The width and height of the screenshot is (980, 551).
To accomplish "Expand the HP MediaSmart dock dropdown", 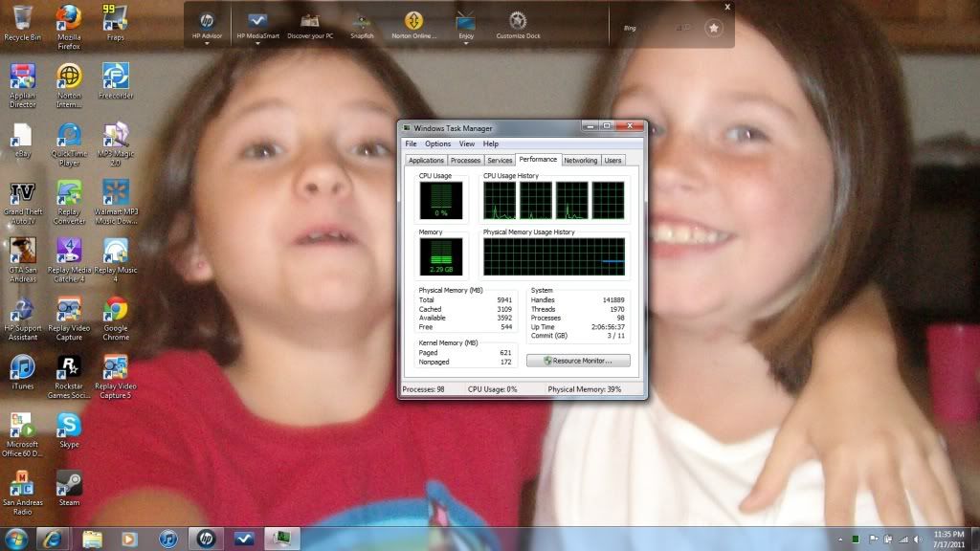I will click(x=257, y=43).
